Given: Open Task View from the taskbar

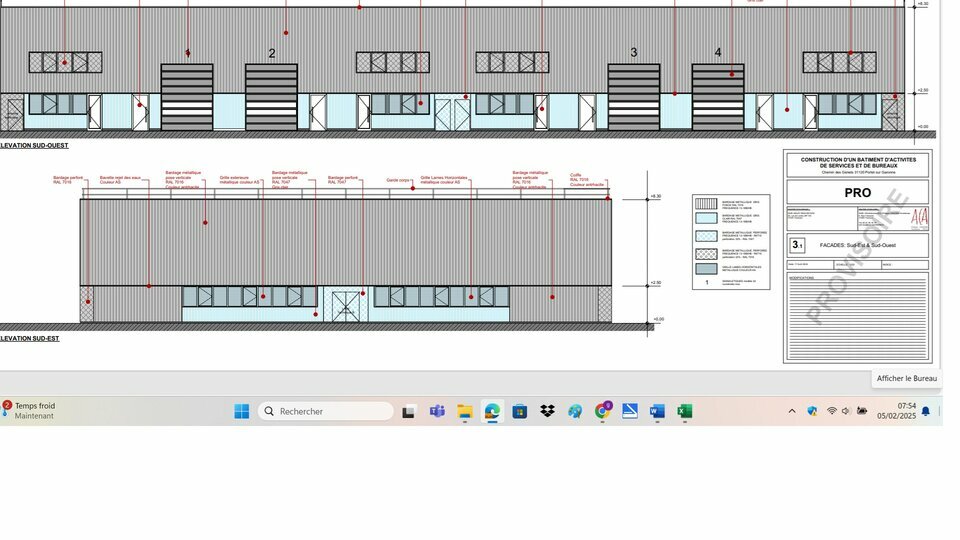Looking at the screenshot, I should coord(408,412).
